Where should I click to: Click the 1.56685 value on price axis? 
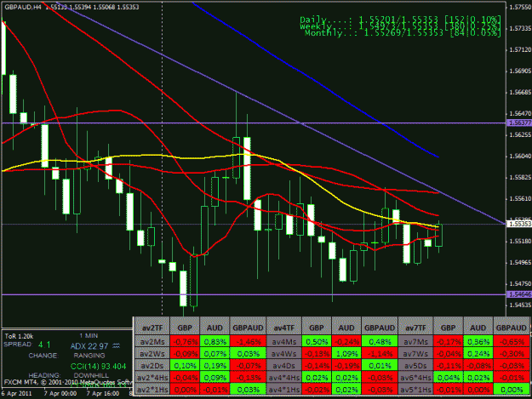tap(520, 92)
